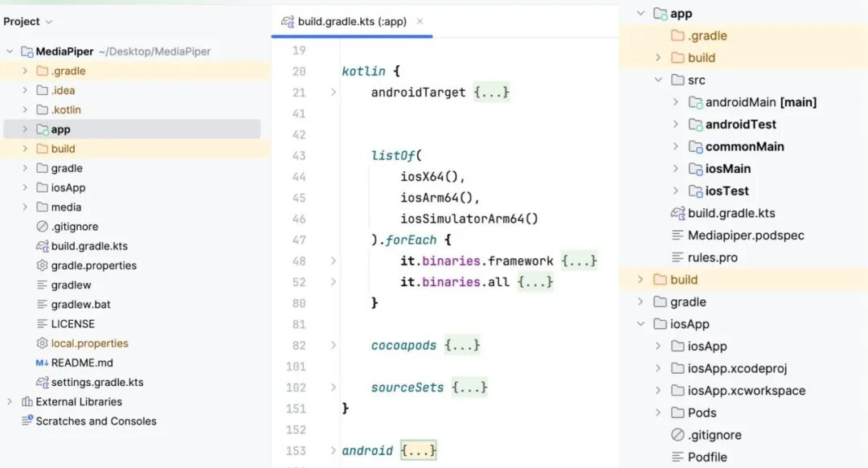
Task: Expand the .kotlin folder chevron
Action: 25,109
